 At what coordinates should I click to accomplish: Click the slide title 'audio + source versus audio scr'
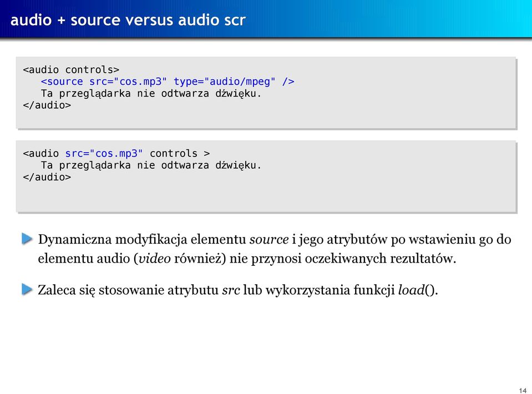(x=128, y=20)
